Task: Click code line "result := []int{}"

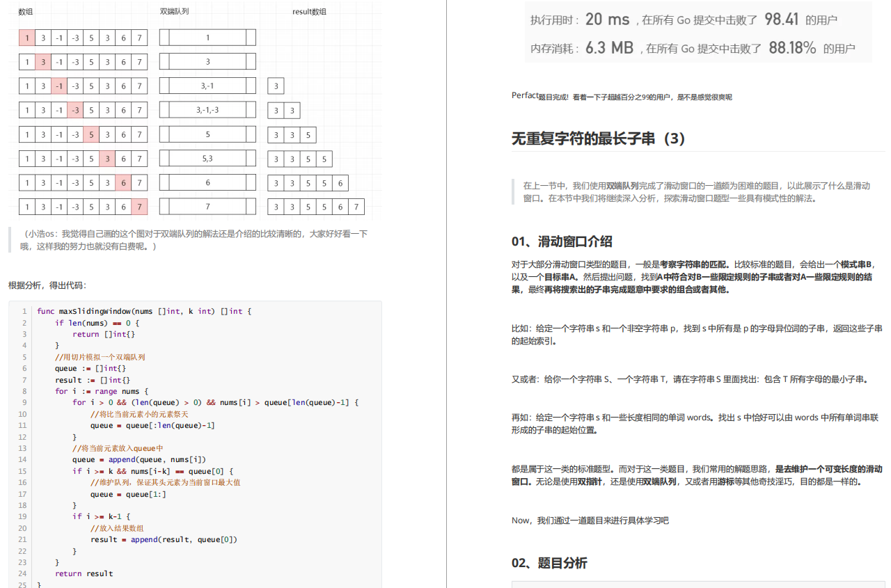Action: coord(93,380)
